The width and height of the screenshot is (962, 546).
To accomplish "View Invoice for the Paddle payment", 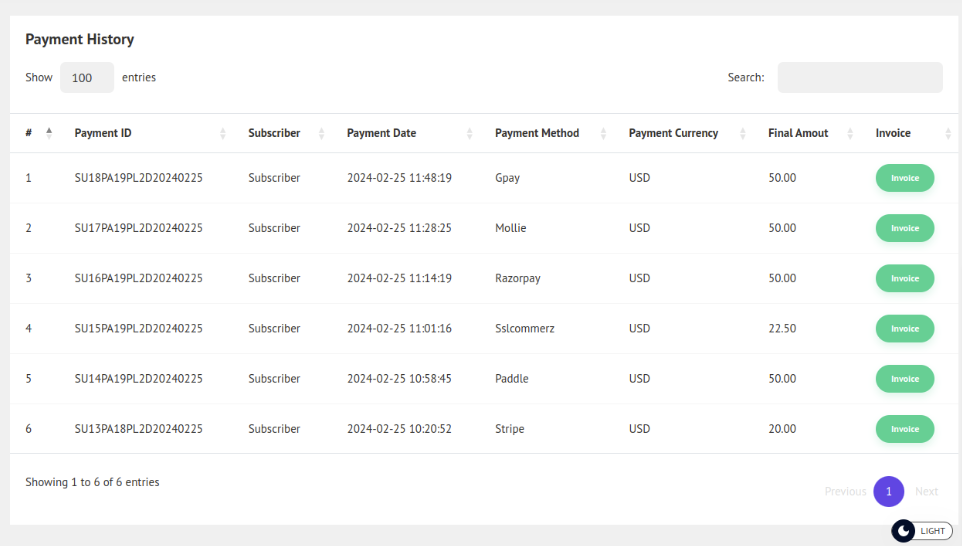I will click(904, 379).
